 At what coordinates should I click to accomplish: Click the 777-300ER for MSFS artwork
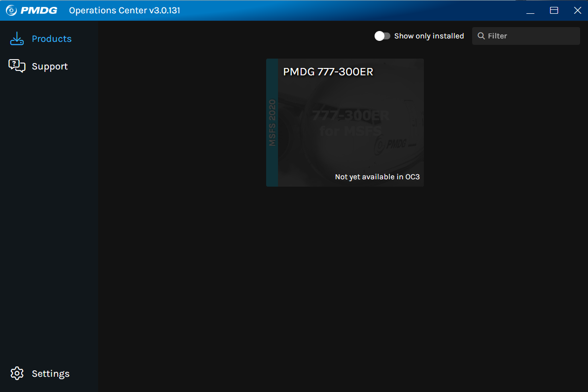(350, 123)
